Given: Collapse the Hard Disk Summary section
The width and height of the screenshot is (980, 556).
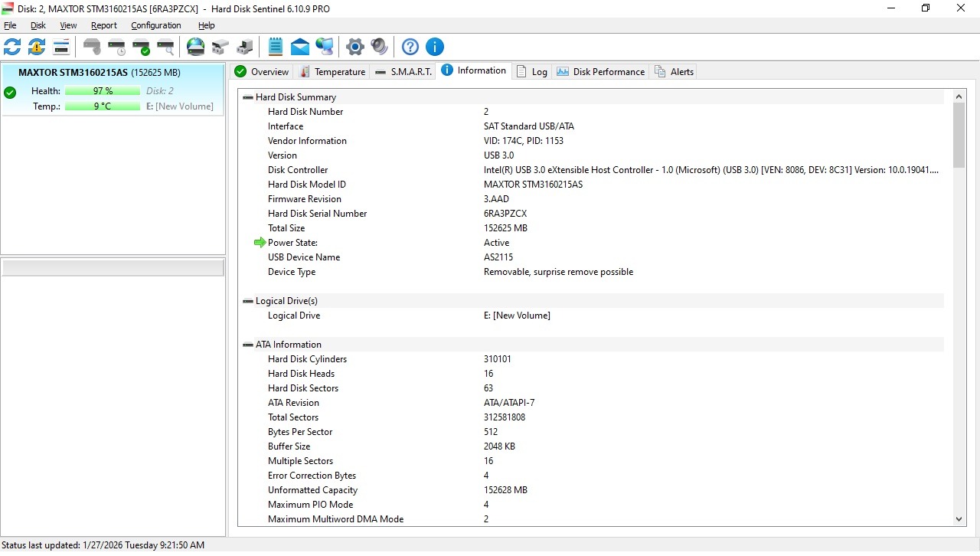Looking at the screenshot, I should tap(247, 97).
